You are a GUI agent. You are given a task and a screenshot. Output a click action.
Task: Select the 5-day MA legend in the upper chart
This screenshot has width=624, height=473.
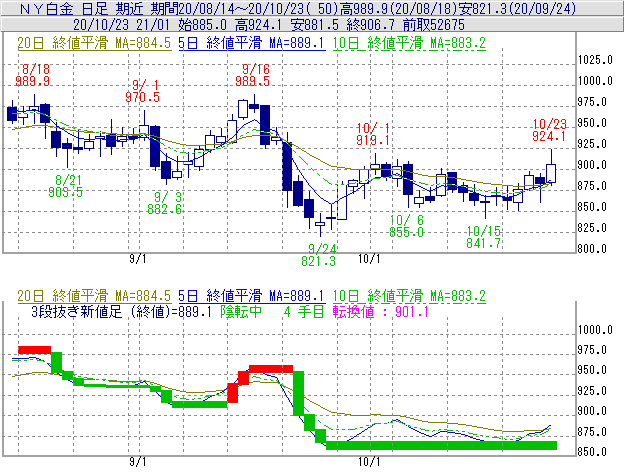(252, 43)
